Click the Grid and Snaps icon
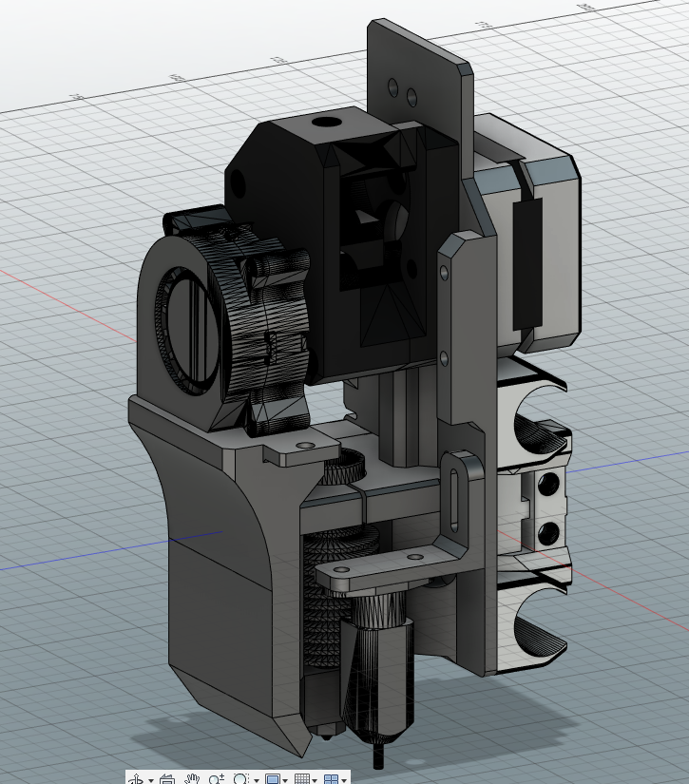Screen dimensions: 689x784 302,779
